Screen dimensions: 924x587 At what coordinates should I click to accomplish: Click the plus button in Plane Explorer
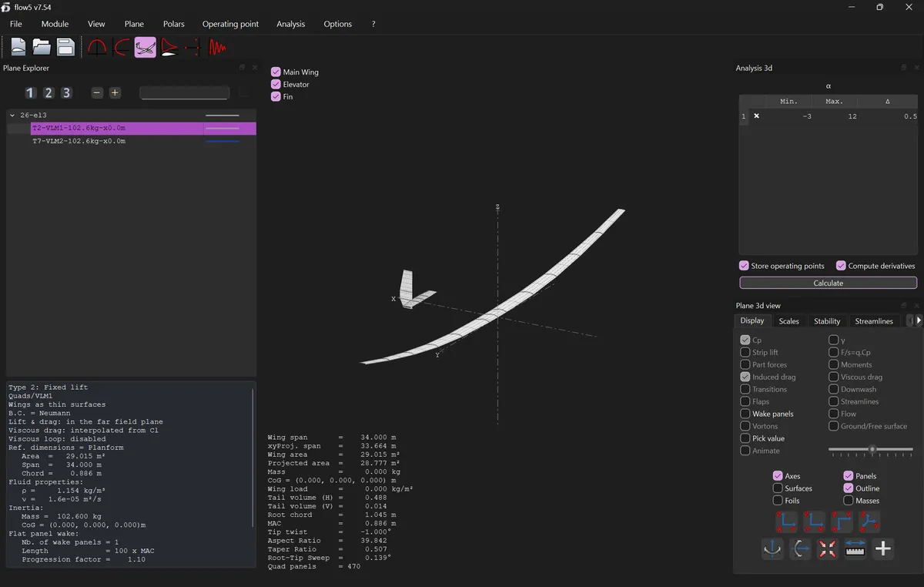[x=115, y=92]
